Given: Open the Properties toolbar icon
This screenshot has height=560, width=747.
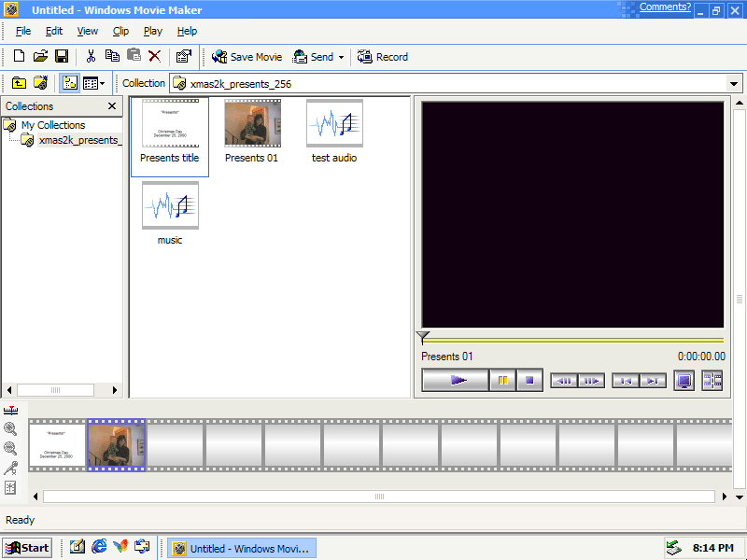Looking at the screenshot, I should coord(183,56).
